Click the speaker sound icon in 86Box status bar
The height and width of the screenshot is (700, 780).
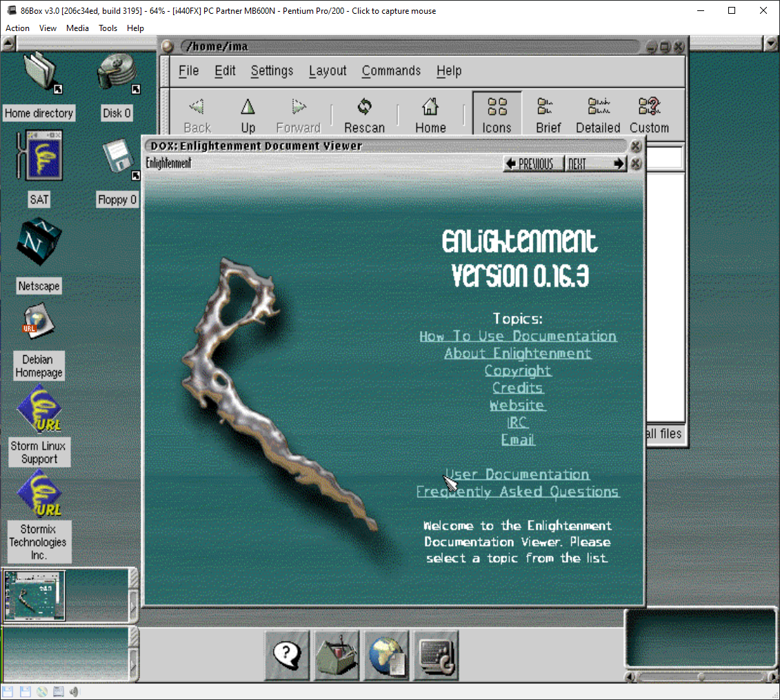(74, 692)
